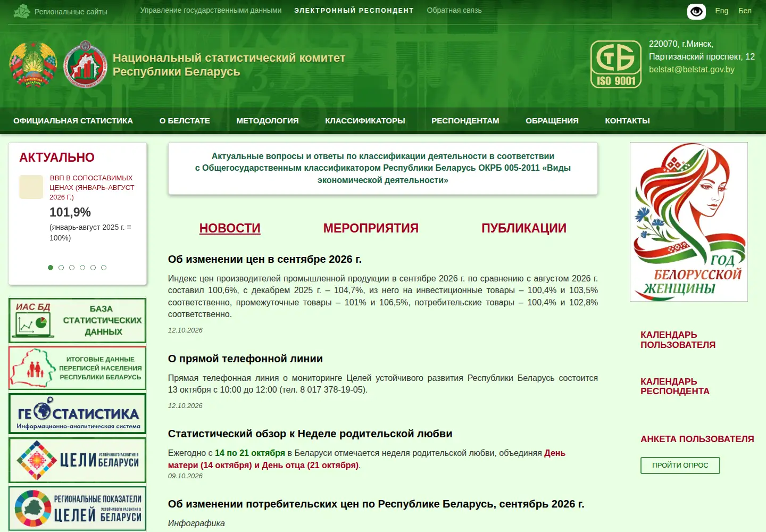The height and width of the screenshot is (532, 766).
Task: Open the news Об изменении цен в сентябре 2026
Action: [265, 259]
